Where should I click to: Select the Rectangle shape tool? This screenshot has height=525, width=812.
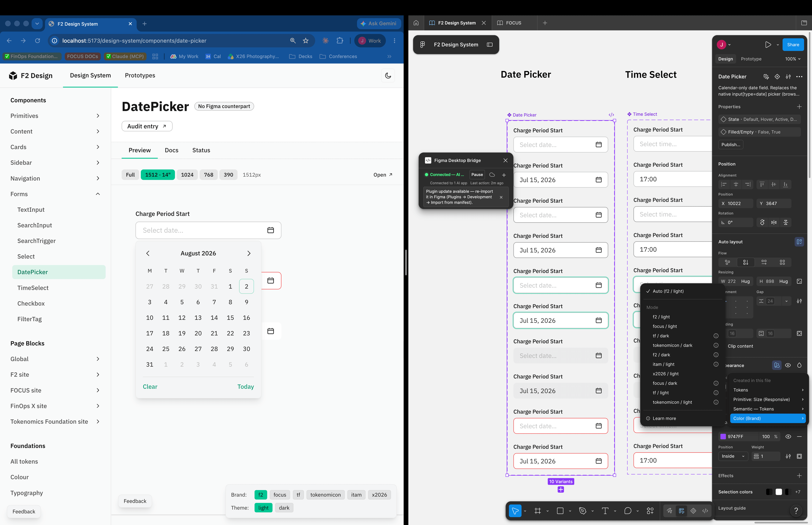560,511
